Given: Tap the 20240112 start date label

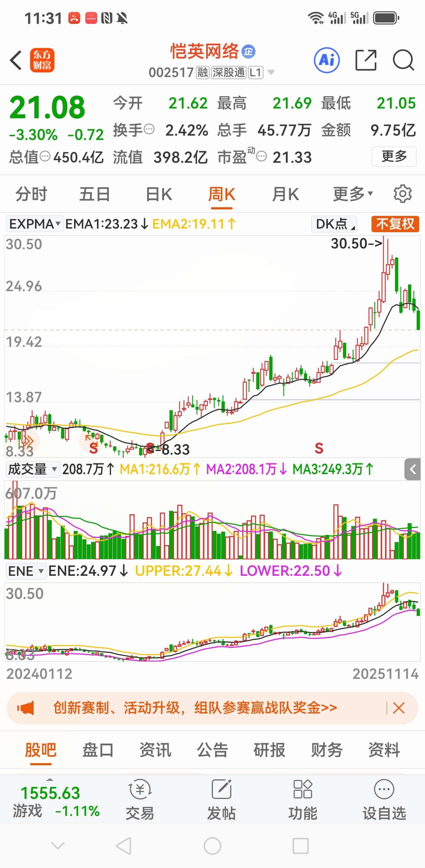Looking at the screenshot, I should coord(39,674).
